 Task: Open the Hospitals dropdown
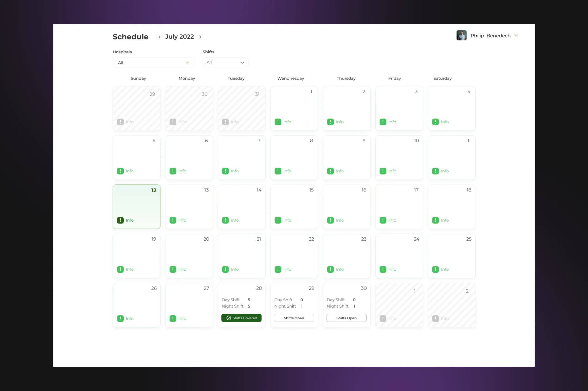[154, 63]
